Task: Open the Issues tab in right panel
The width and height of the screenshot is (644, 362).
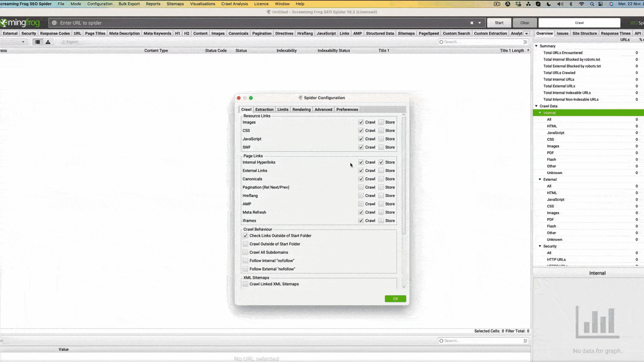Action: tap(562, 34)
